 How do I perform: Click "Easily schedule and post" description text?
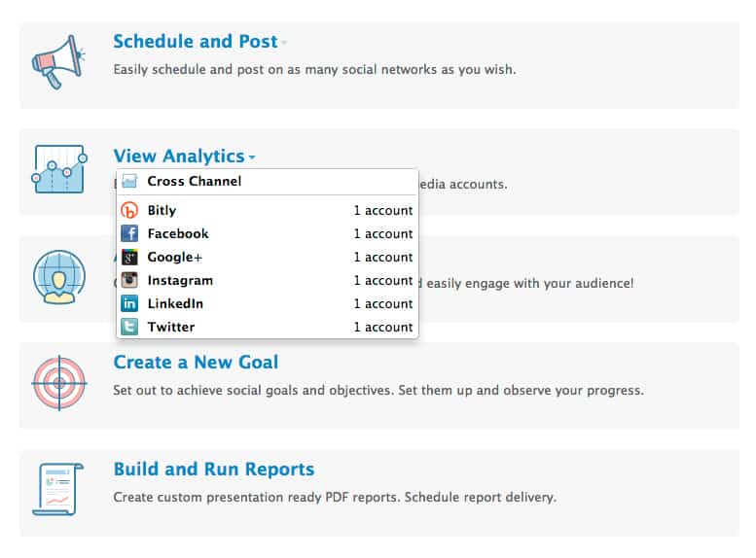(x=314, y=70)
